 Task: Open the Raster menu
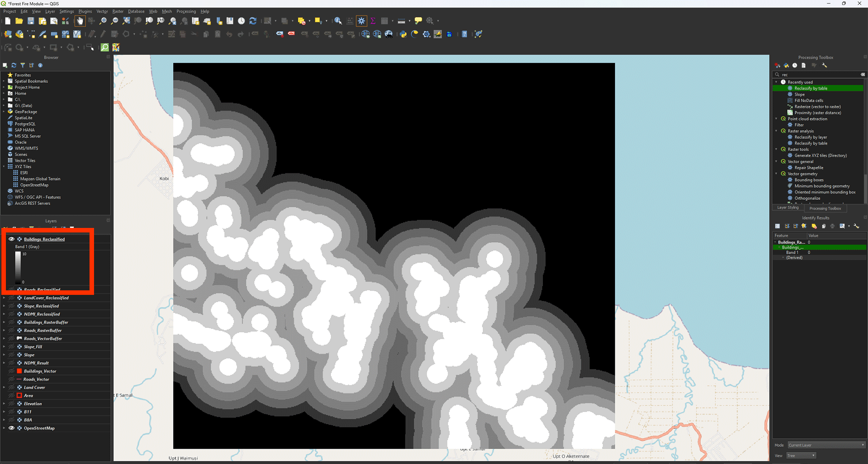(118, 11)
